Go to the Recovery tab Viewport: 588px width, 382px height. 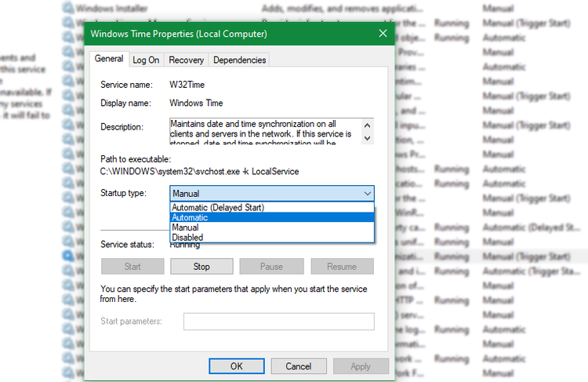point(186,60)
